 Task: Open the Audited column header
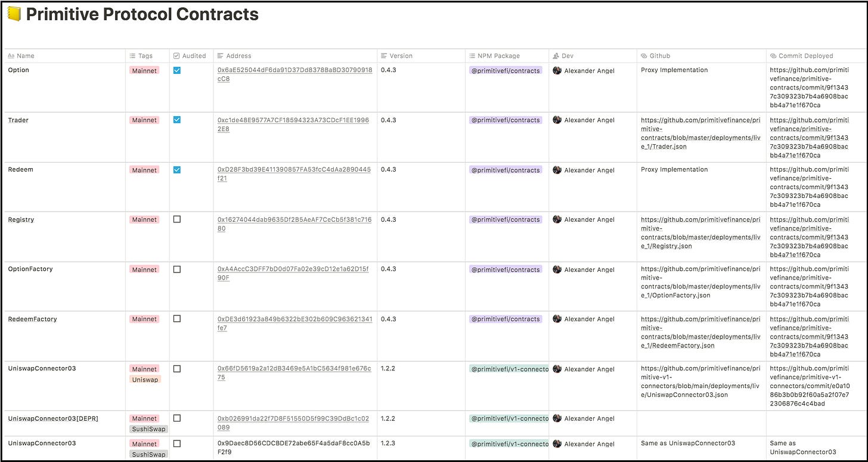(x=191, y=55)
